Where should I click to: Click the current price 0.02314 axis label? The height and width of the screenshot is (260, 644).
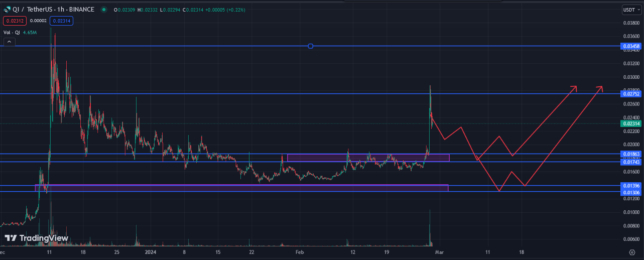tap(631, 123)
